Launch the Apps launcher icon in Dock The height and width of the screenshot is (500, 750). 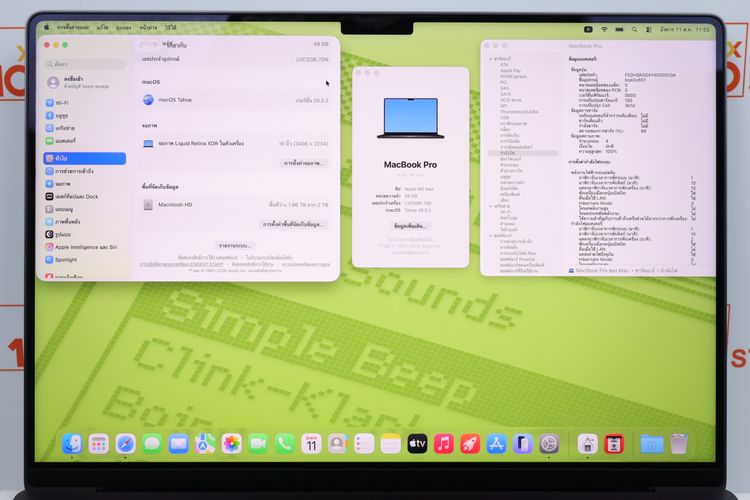tap(99, 444)
